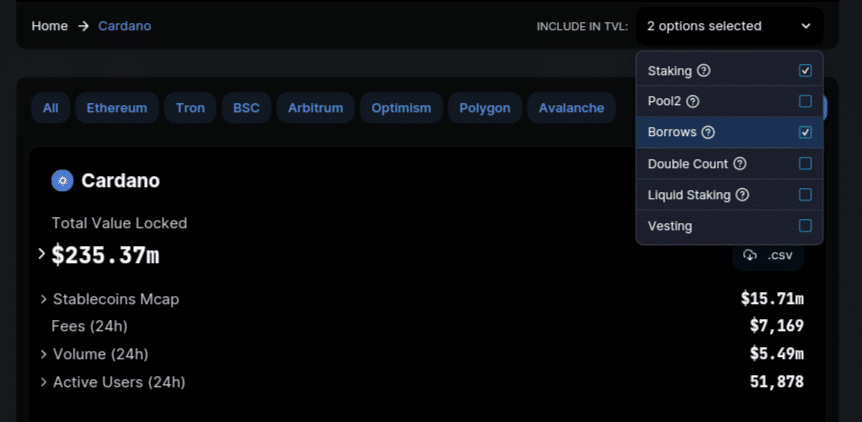The width and height of the screenshot is (862, 422).
Task: Uncheck the Staking checkbox
Action: 805,71
